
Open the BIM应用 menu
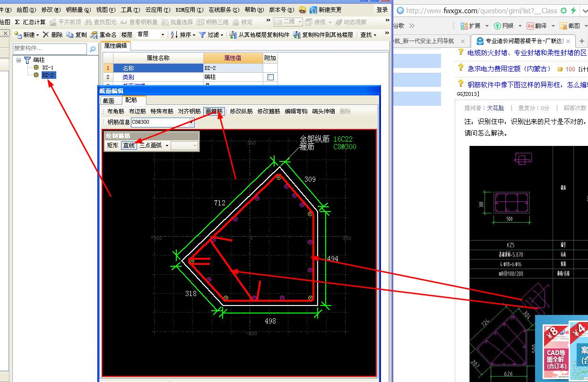[190, 10]
